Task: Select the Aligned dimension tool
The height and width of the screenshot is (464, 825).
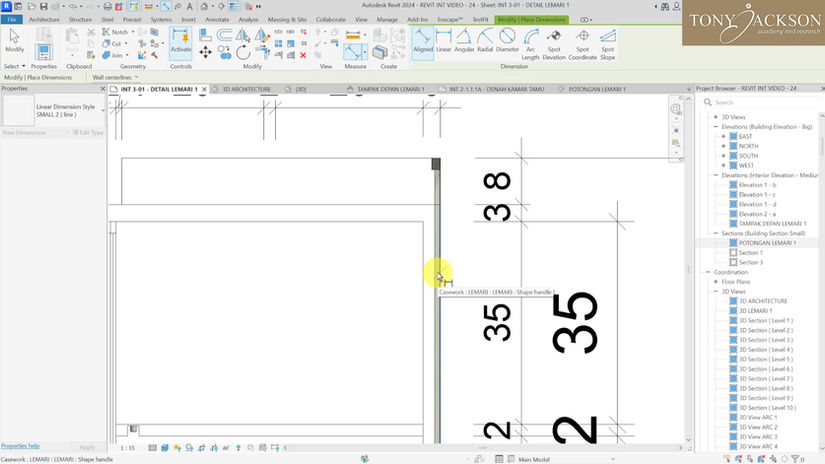Action: 422,41
